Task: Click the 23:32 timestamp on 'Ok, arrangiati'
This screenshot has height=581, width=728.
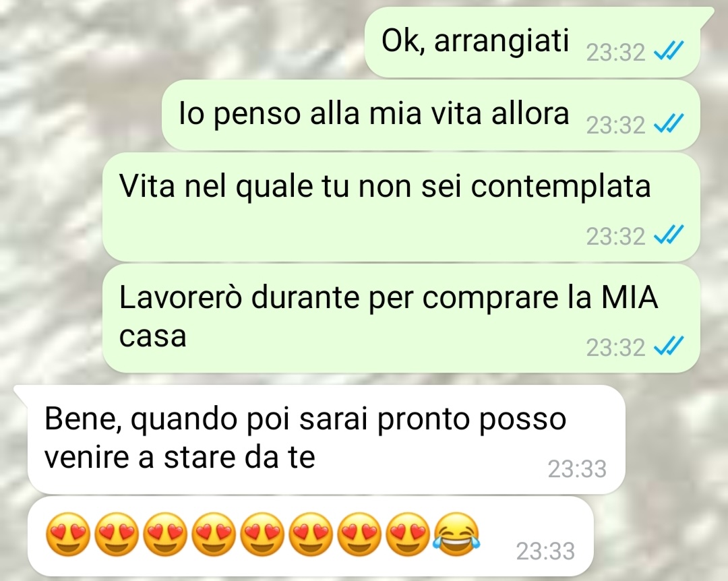Action: click(x=615, y=52)
